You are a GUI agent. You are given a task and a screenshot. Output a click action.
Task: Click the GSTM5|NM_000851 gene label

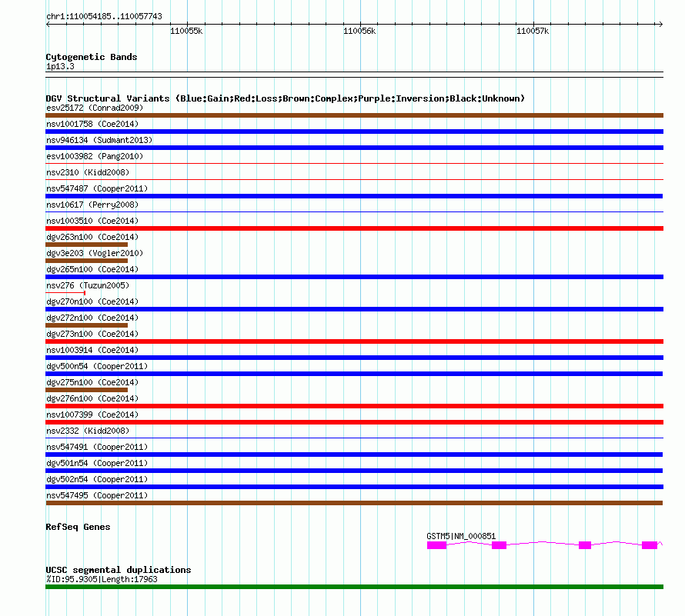[461, 536]
